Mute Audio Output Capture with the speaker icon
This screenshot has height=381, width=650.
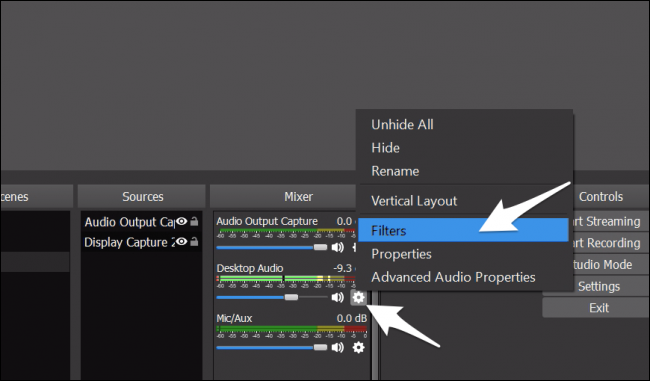pos(337,247)
